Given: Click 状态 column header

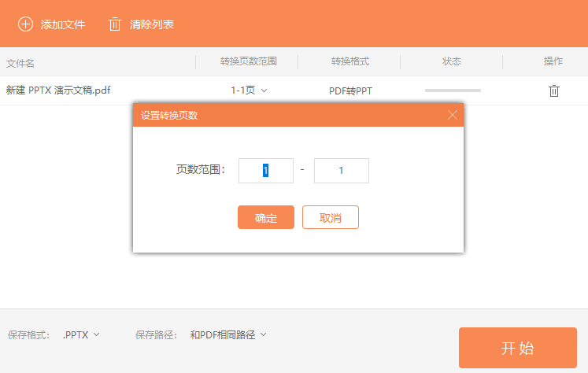Looking at the screenshot, I should [x=452, y=61].
